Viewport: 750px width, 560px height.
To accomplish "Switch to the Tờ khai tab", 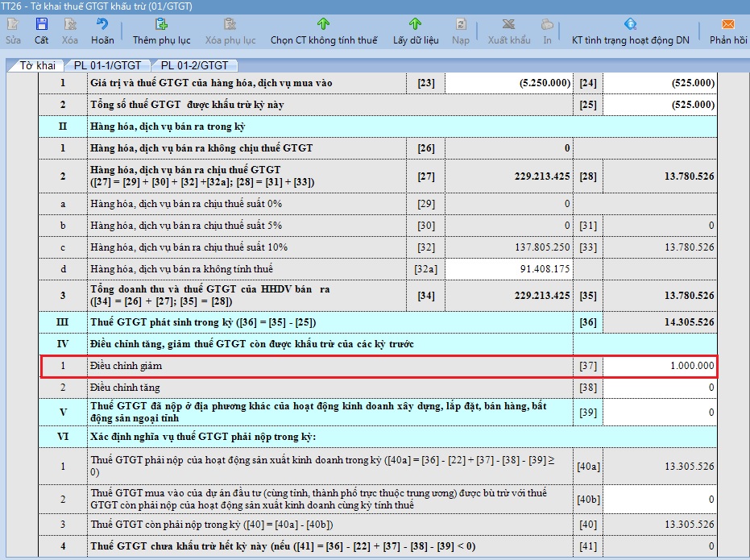I will (x=37, y=65).
